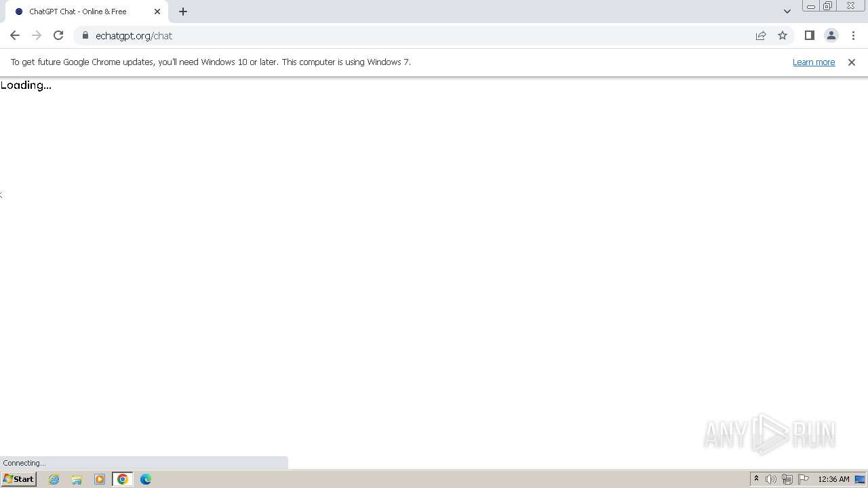
Task: Click the Show desktop button
Action: 861,479
